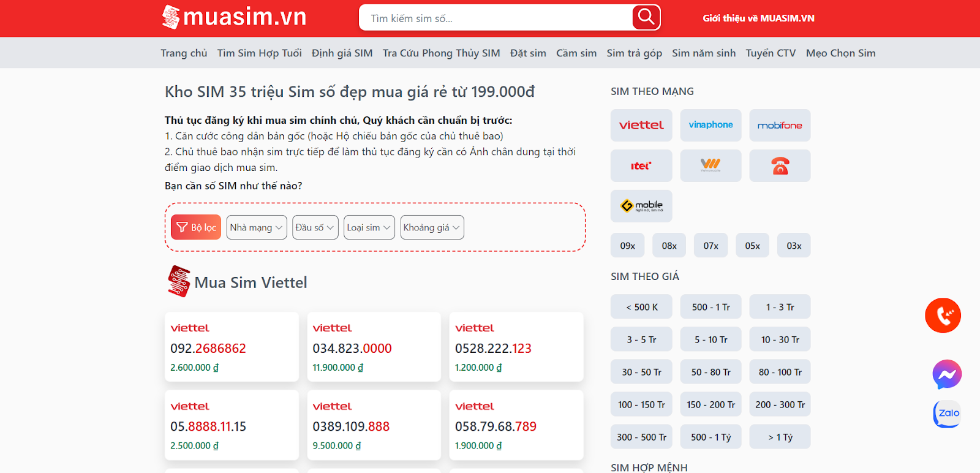The height and width of the screenshot is (473, 980).
Task: Open Tìm Sim Hợp Tuổi menu item
Action: coord(260,53)
